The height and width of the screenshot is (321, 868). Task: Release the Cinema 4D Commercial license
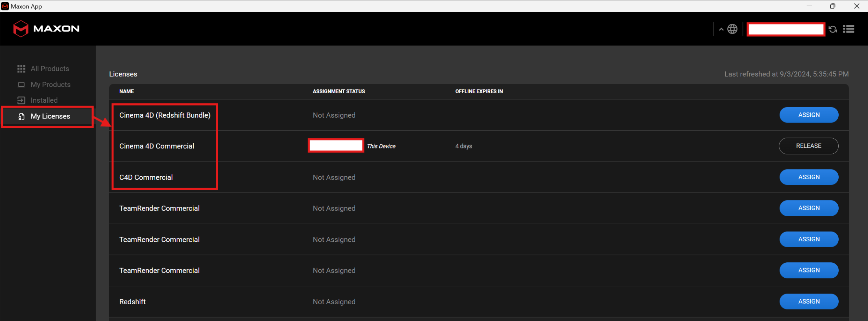pyautogui.click(x=808, y=146)
